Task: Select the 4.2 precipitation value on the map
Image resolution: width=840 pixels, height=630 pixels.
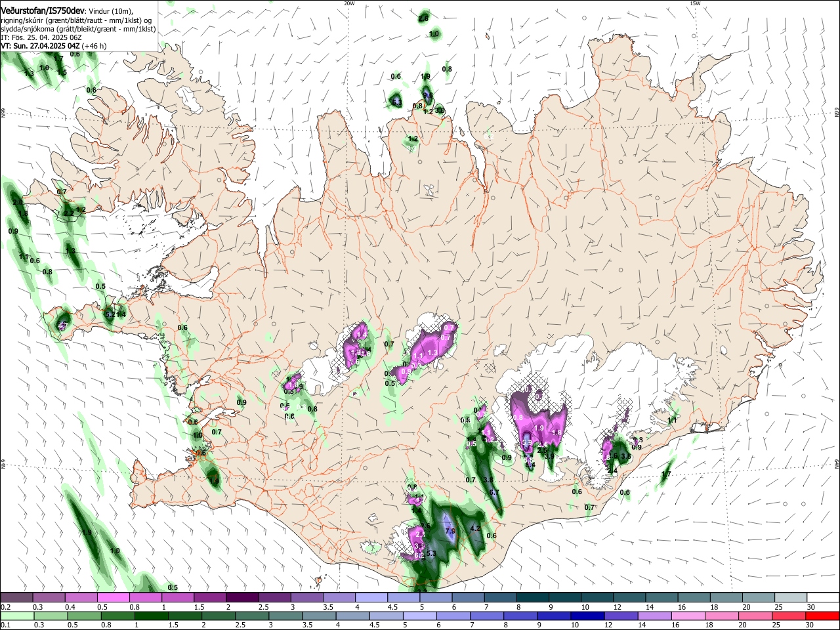Action: point(476,528)
